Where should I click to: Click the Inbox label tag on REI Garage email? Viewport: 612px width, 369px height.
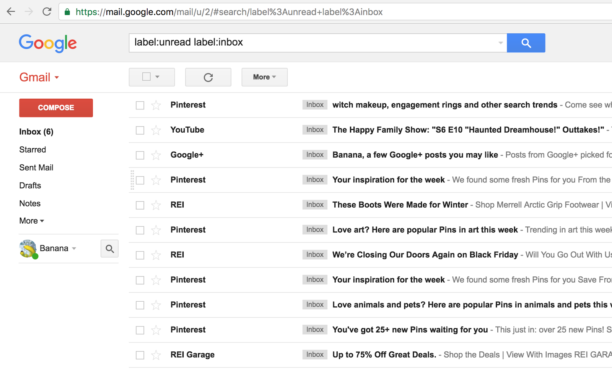tap(315, 355)
